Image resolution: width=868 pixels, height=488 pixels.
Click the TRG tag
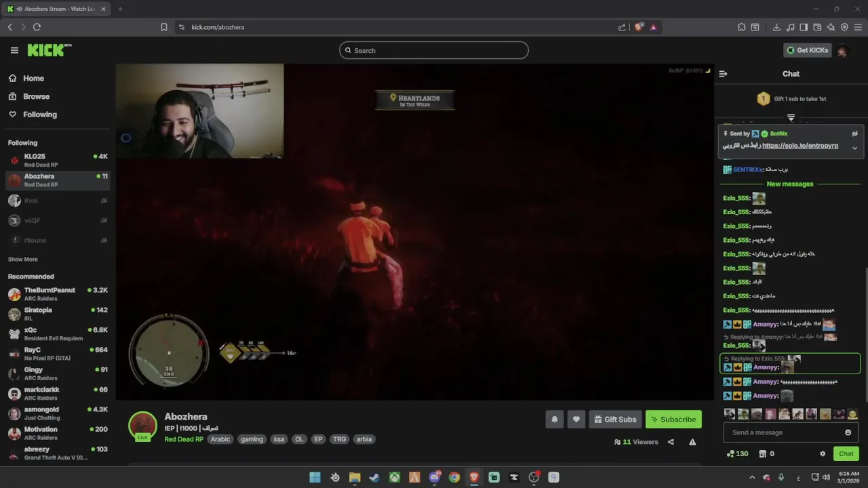340,439
